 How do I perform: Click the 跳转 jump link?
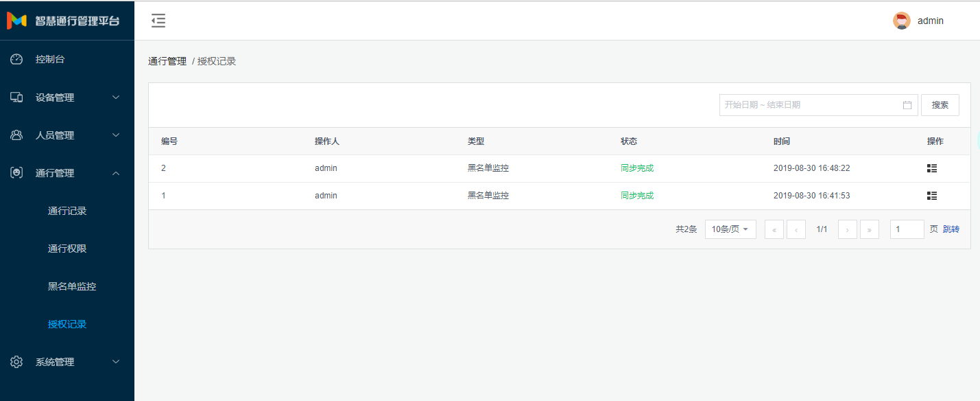pos(951,229)
